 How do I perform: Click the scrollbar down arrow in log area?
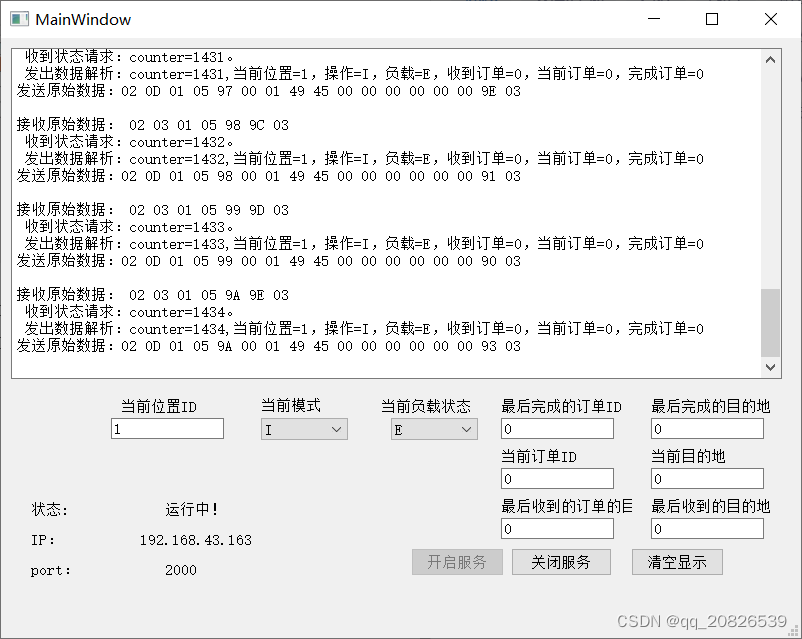click(770, 365)
